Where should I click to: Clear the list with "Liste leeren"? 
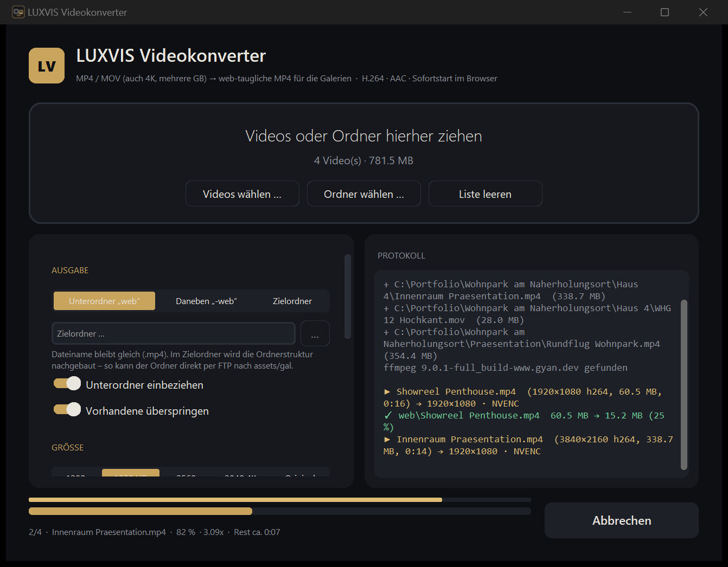point(485,194)
